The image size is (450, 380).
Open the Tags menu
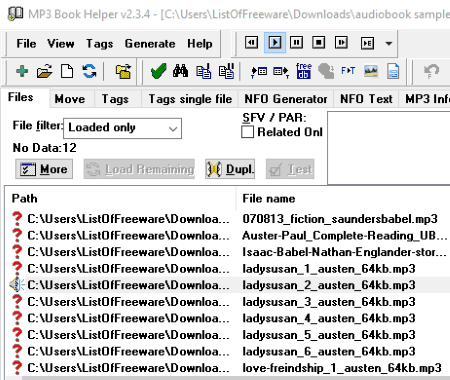[99, 44]
